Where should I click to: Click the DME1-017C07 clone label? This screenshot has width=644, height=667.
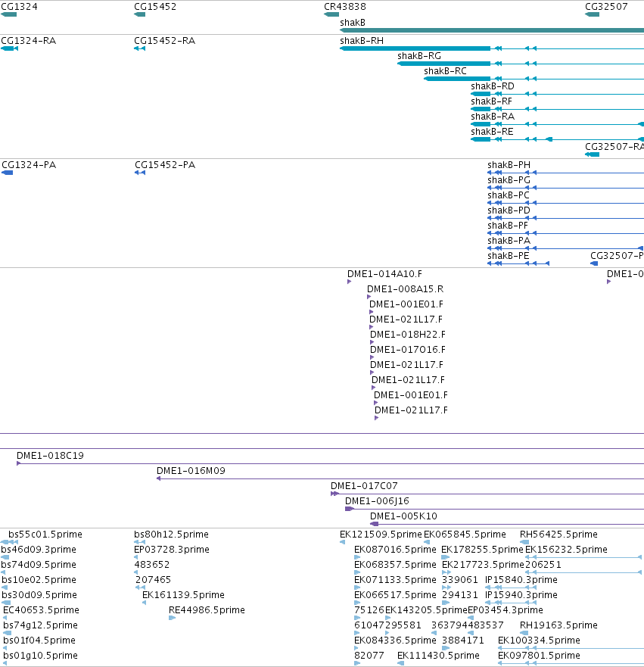coord(364,486)
